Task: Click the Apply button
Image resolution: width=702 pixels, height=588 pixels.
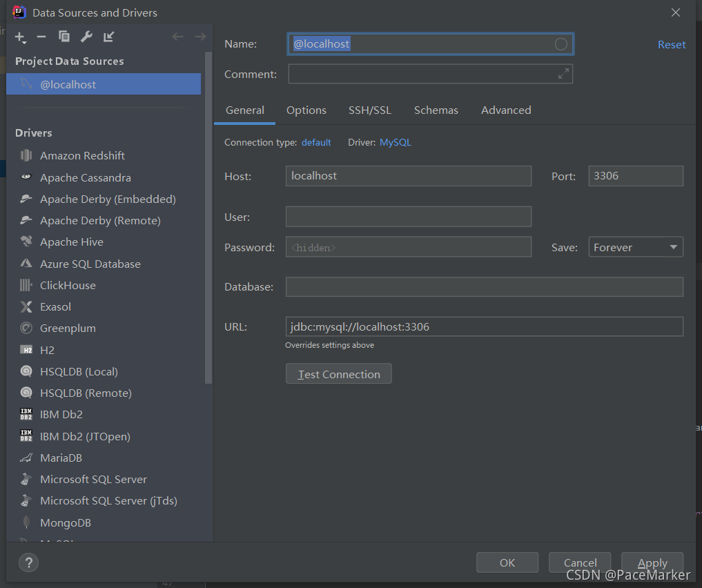Action: pyautogui.click(x=652, y=562)
